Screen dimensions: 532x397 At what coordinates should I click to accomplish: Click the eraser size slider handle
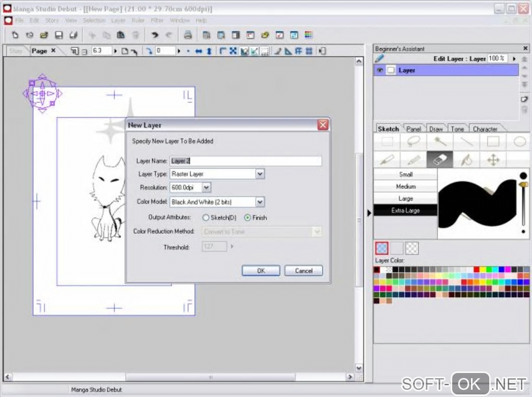[523, 184]
